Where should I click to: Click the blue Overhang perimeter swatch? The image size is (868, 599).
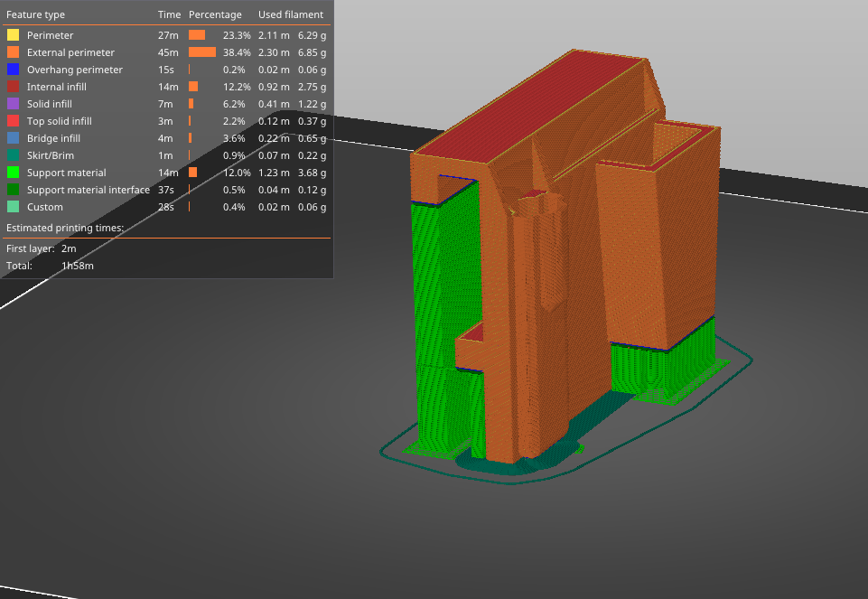(x=12, y=69)
